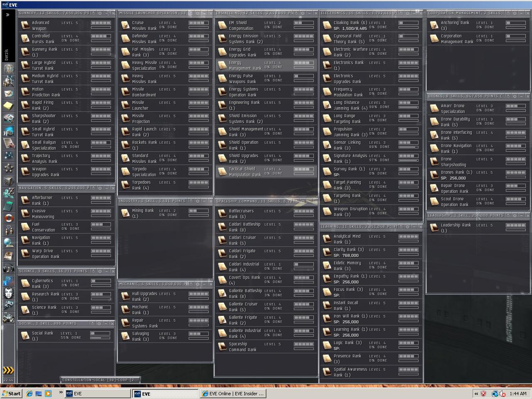The height and width of the screenshot is (399, 532).
Task: Click the Leadership Rank skill book icon
Action: click(x=434, y=228)
